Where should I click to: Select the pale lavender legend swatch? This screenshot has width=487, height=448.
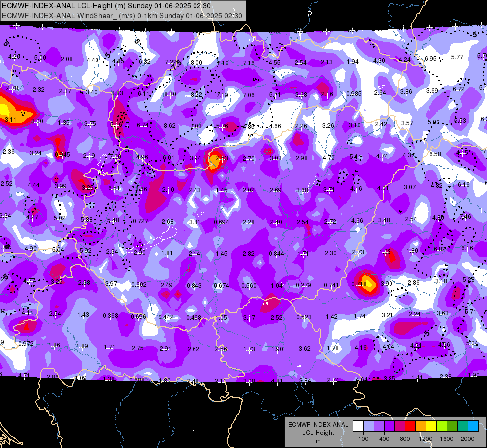(368, 426)
